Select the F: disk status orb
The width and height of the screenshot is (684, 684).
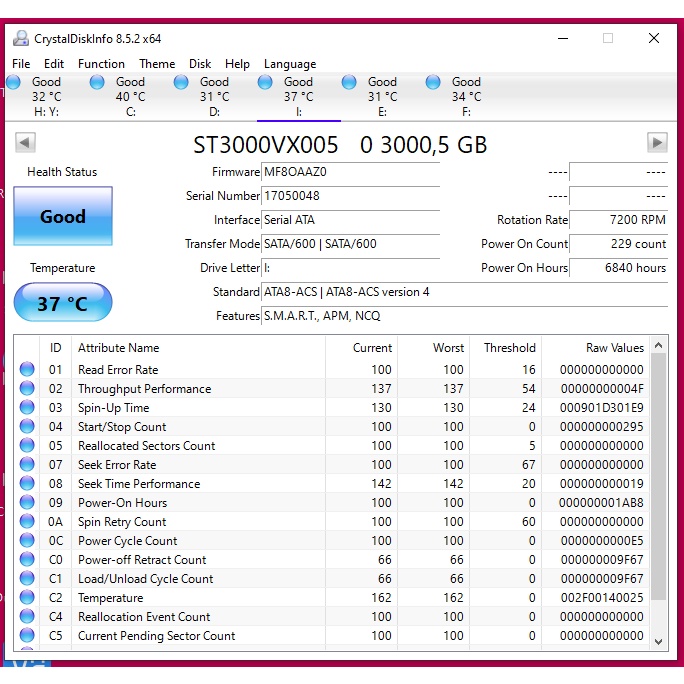(x=433, y=82)
